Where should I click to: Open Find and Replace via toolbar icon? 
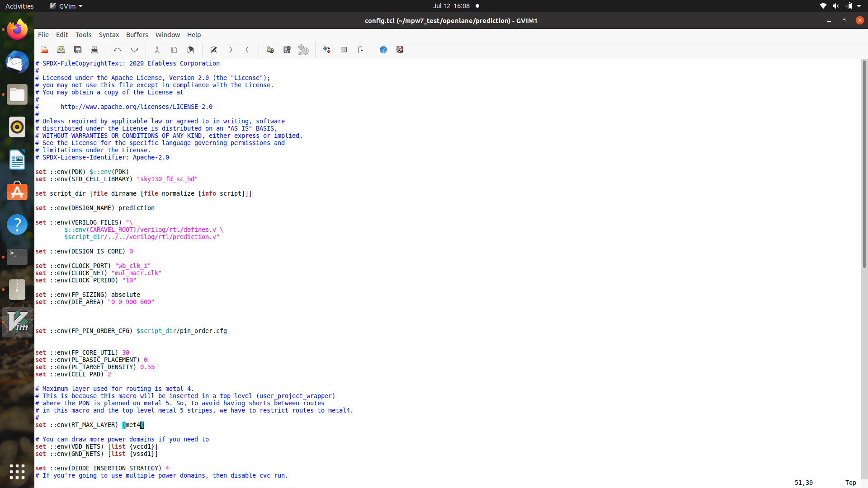213,50
